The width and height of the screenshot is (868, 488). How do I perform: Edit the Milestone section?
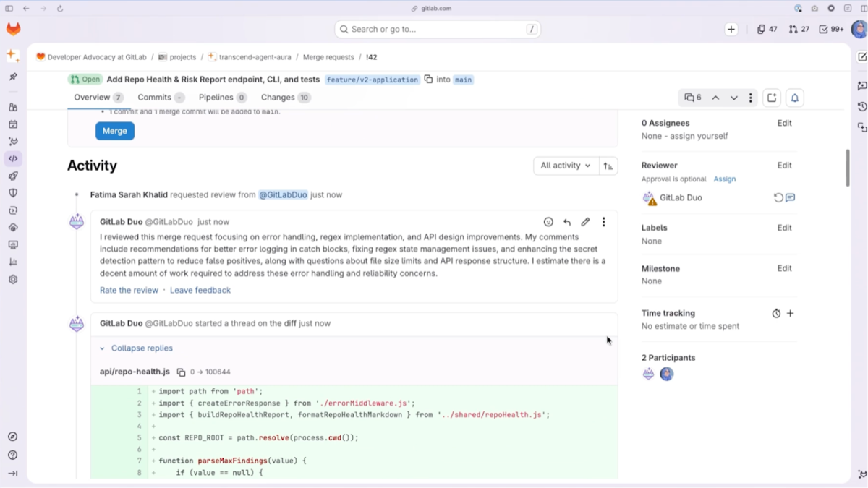tap(785, 268)
